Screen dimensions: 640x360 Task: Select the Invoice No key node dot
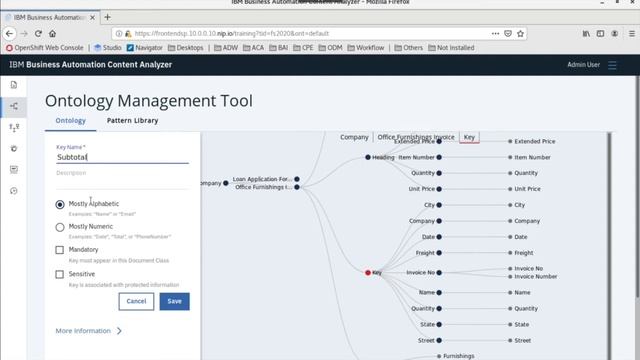[439, 273]
